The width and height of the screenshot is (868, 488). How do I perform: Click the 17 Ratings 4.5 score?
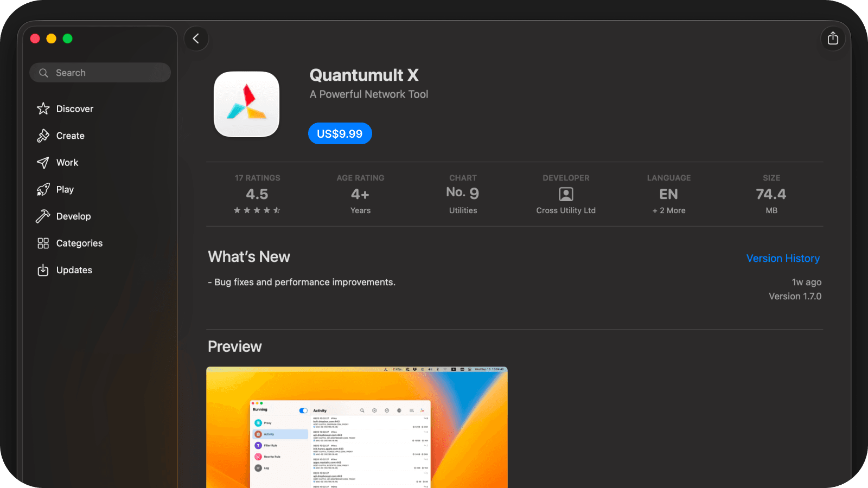pyautogui.click(x=257, y=194)
